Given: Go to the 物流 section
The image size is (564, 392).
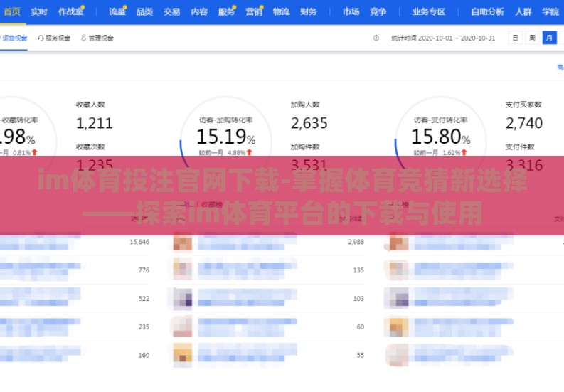Looking at the screenshot, I should [281, 11].
